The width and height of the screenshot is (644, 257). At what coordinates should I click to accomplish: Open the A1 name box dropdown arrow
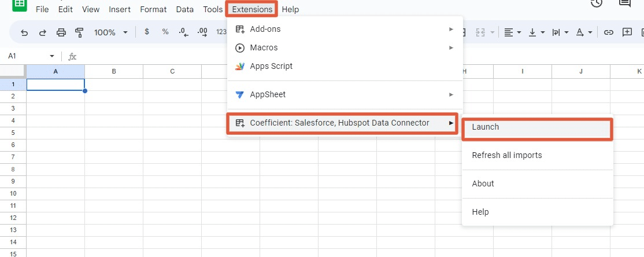(x=52, y=56)
